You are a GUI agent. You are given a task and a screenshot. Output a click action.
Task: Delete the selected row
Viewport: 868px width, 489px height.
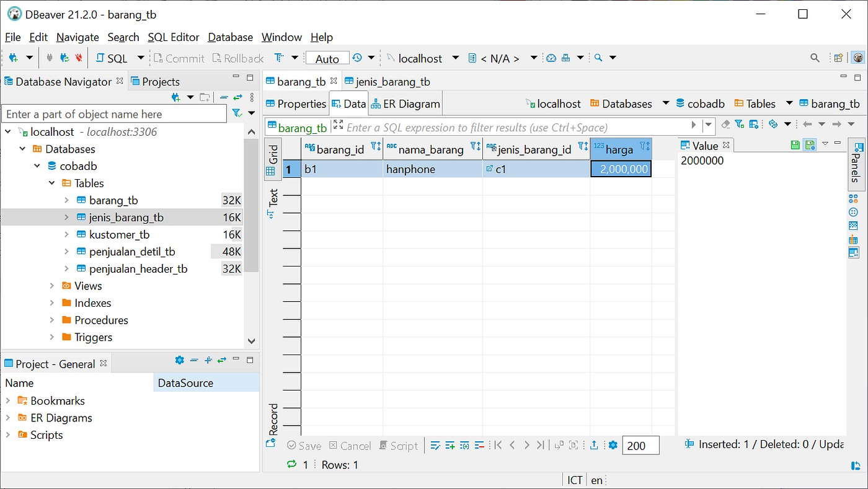pos(480,445)
